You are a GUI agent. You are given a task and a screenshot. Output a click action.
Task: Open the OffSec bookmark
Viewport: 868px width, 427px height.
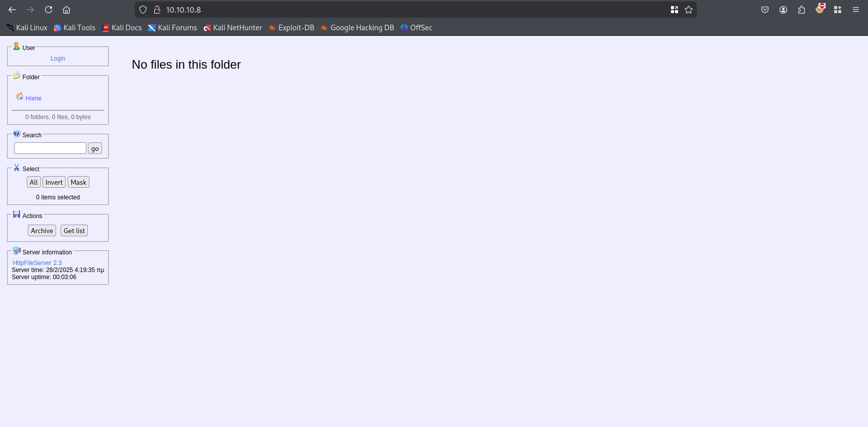(x=416, y=28)
